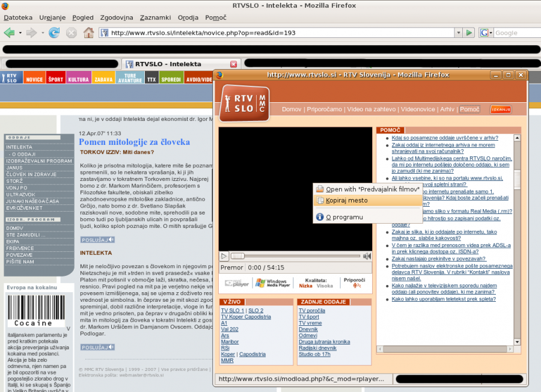Select O programu in context menu
541x392 pixels.
click(x=368, y=217)
